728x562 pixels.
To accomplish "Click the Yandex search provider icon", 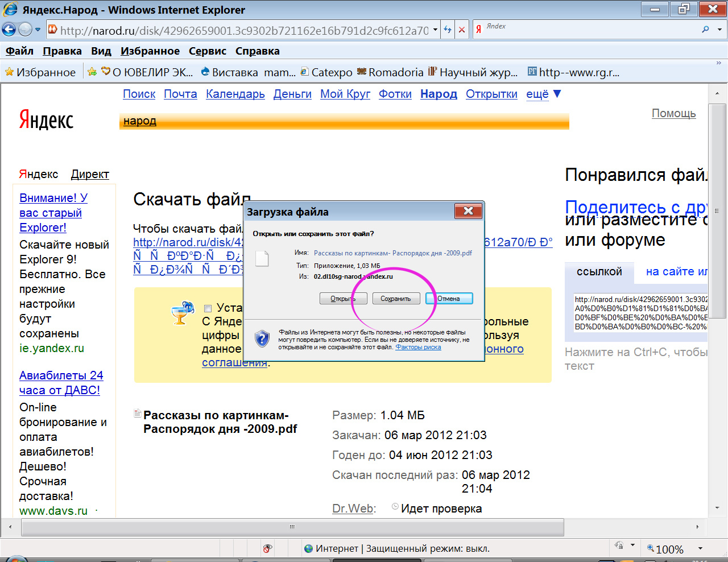I will point(479,30).
